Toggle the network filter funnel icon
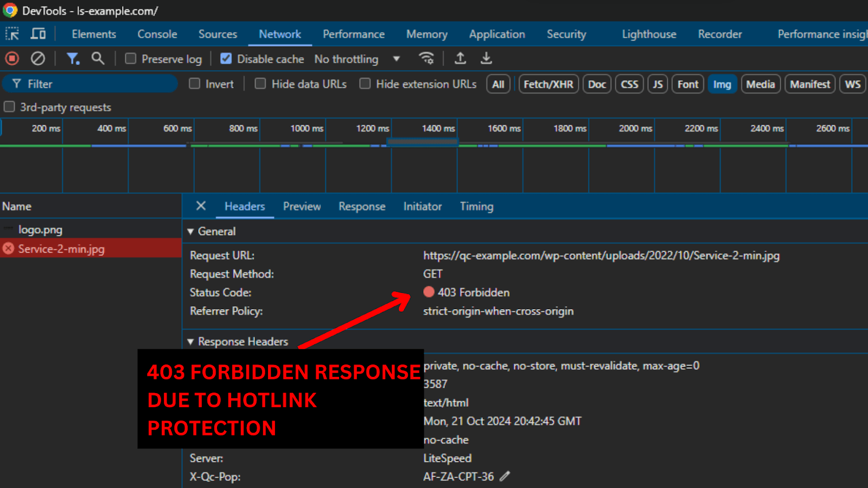868x488 pixels. (72, 59)
